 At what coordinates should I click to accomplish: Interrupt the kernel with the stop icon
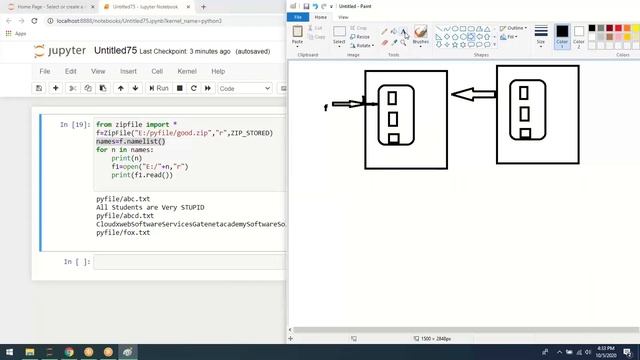(180, 88)
